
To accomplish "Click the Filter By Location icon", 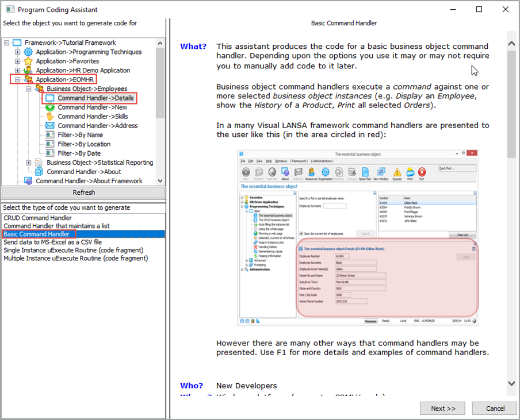I will coord(50,144).
